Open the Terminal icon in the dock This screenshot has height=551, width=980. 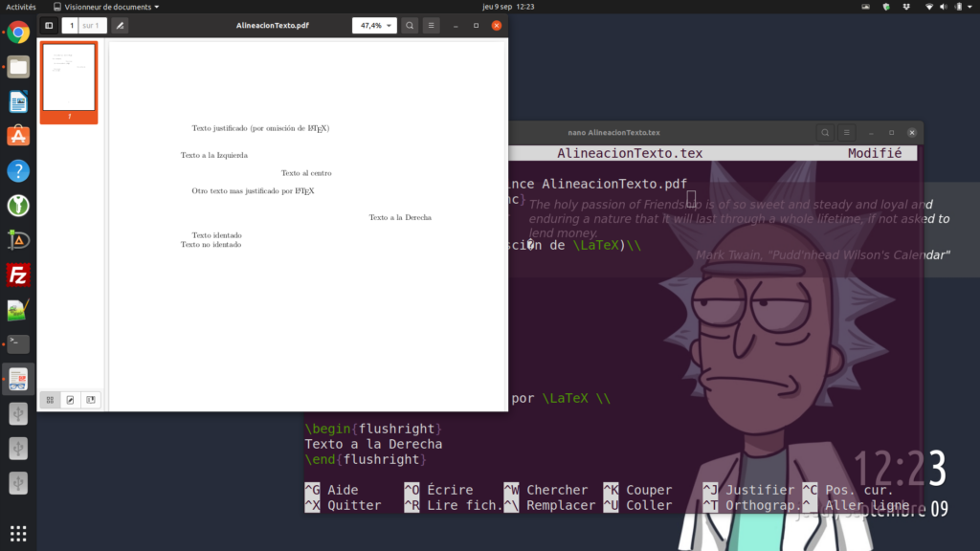click(18, 343)
